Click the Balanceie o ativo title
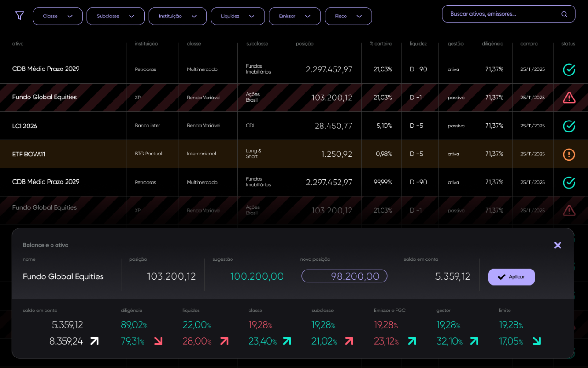 [45, 245]
